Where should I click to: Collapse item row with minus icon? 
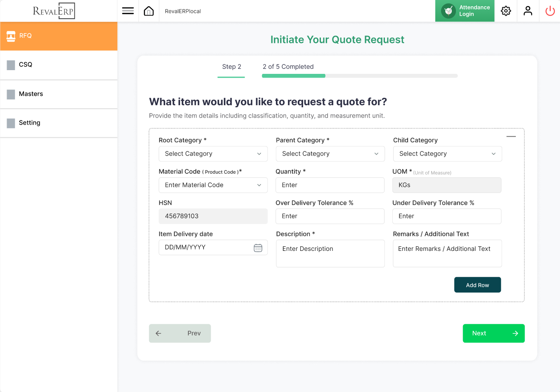(x=511, y=137)
